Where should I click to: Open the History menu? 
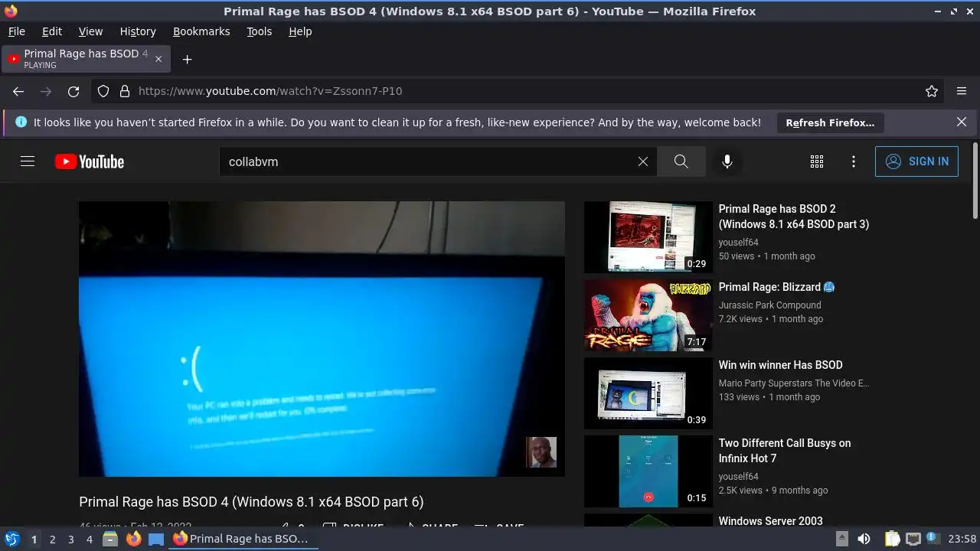(138, 31)
